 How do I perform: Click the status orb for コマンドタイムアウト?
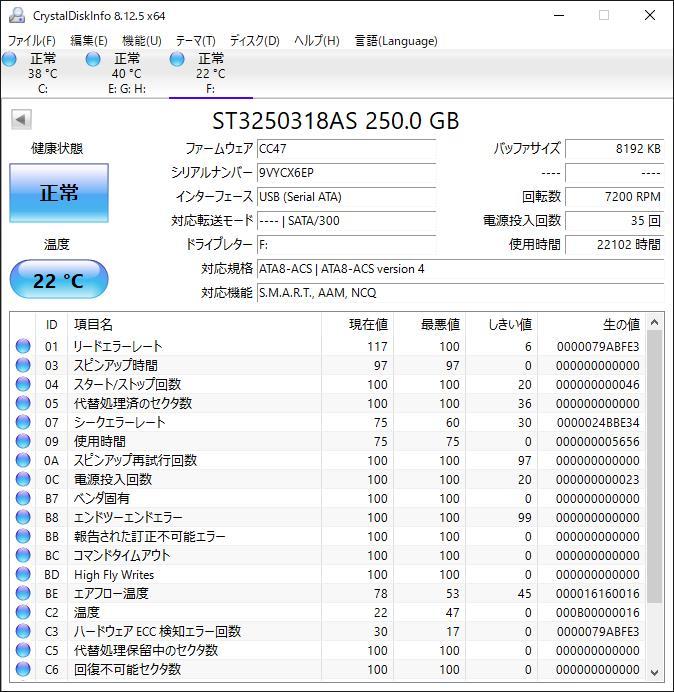23,555
